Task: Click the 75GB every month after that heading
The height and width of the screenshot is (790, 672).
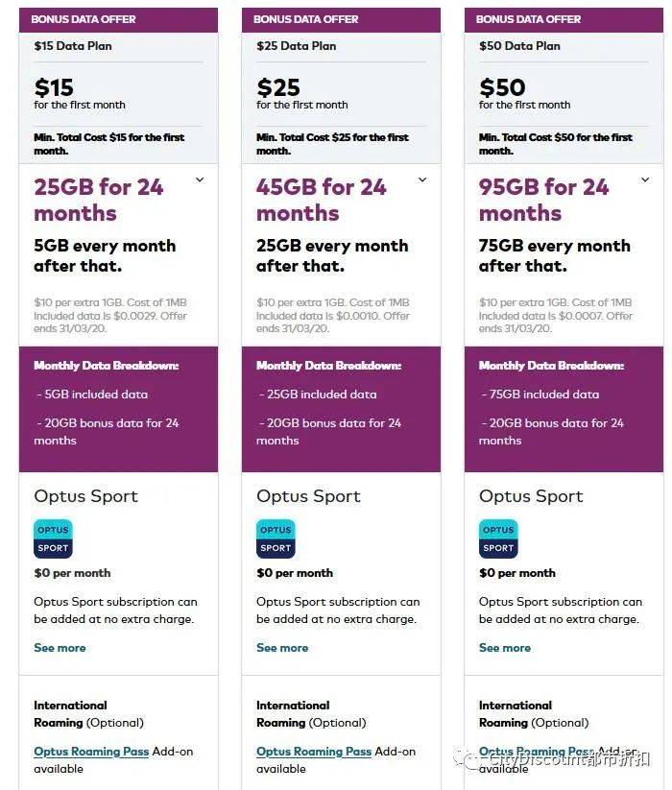Action: [x=555, y=255]
